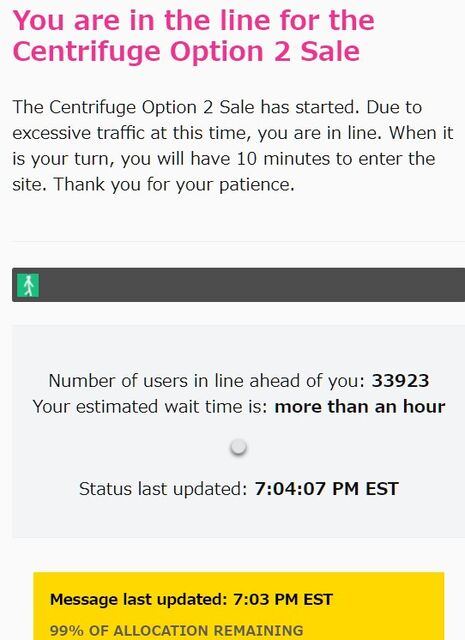The height and width of the screenshot is (640, 465).
Task: Click the horizontal divider line below paragraph
Action: click(x=238, y=242)
